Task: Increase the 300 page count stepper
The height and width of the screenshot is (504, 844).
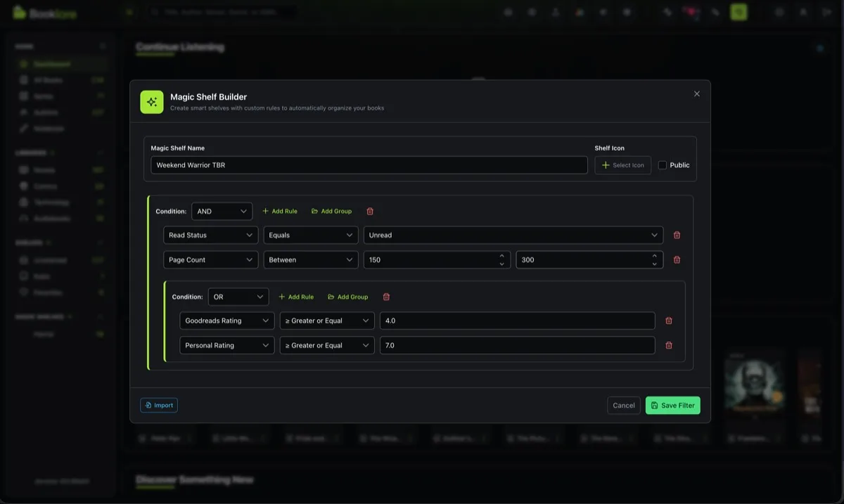Action: tap(655, 257)
